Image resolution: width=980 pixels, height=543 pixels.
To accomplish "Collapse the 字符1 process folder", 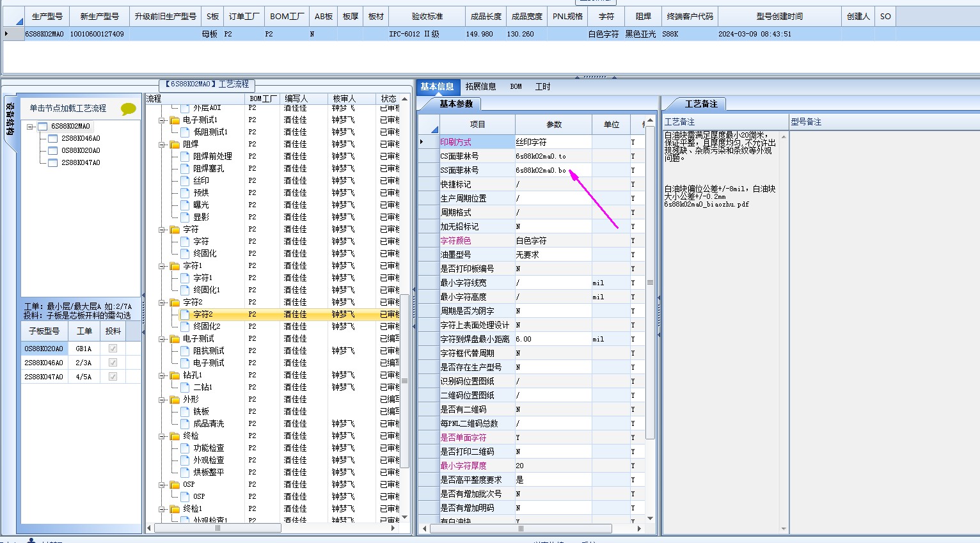I will [x=162, y=266].
